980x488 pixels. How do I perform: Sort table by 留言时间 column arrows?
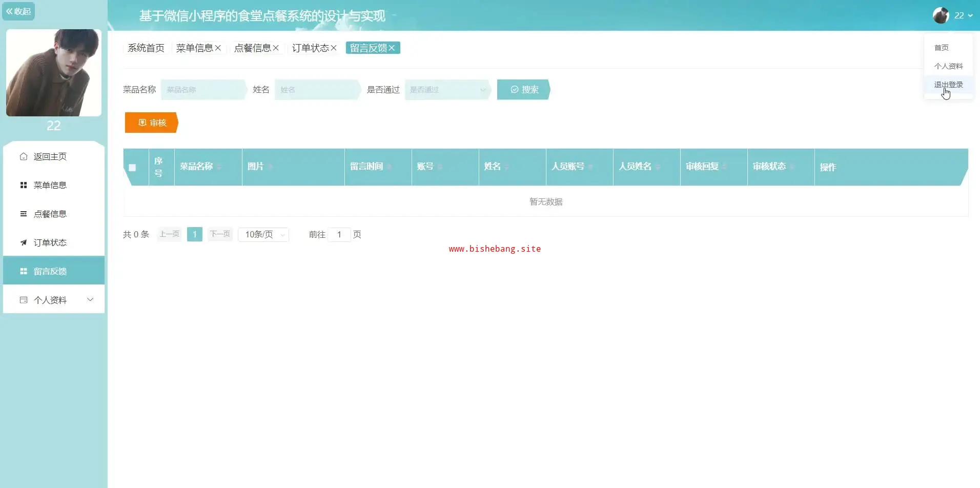coord(389,167)
